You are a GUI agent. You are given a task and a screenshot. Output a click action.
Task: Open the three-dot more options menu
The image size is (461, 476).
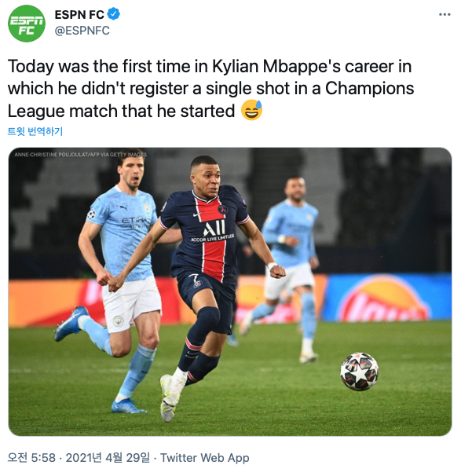coord(445,15)
